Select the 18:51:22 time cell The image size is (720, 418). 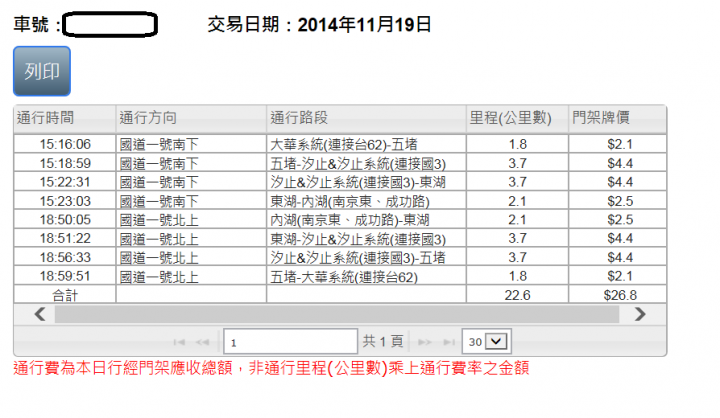(x=65, y=238)
